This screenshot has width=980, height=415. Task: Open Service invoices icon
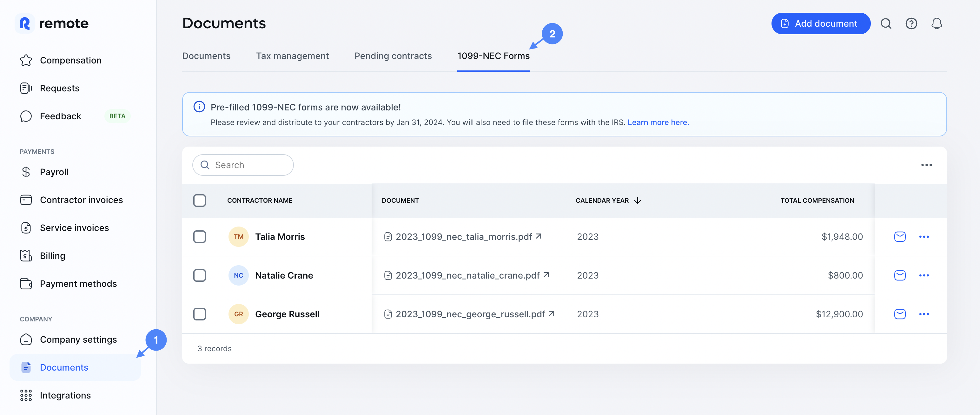[x=26, y=228]
